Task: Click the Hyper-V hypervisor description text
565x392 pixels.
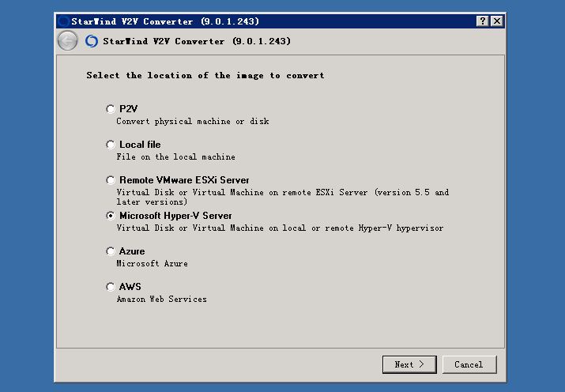Action: [x=280, y=228]
